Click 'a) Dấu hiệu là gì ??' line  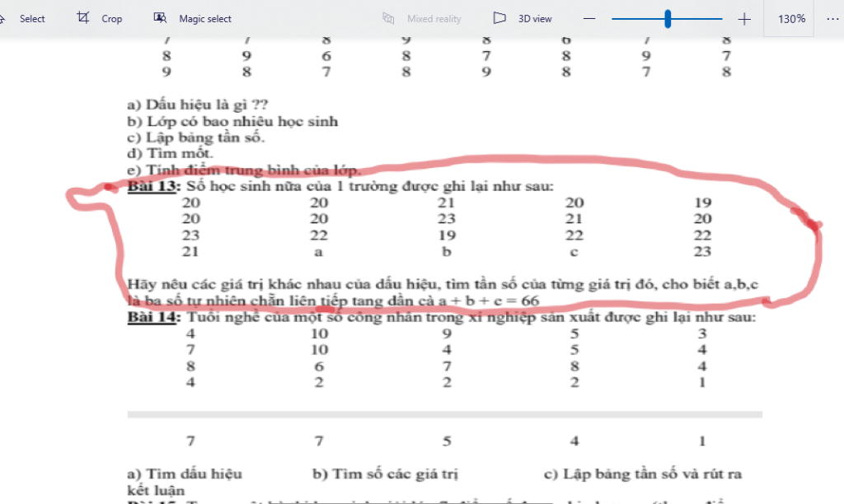click(x=197, y=105)
